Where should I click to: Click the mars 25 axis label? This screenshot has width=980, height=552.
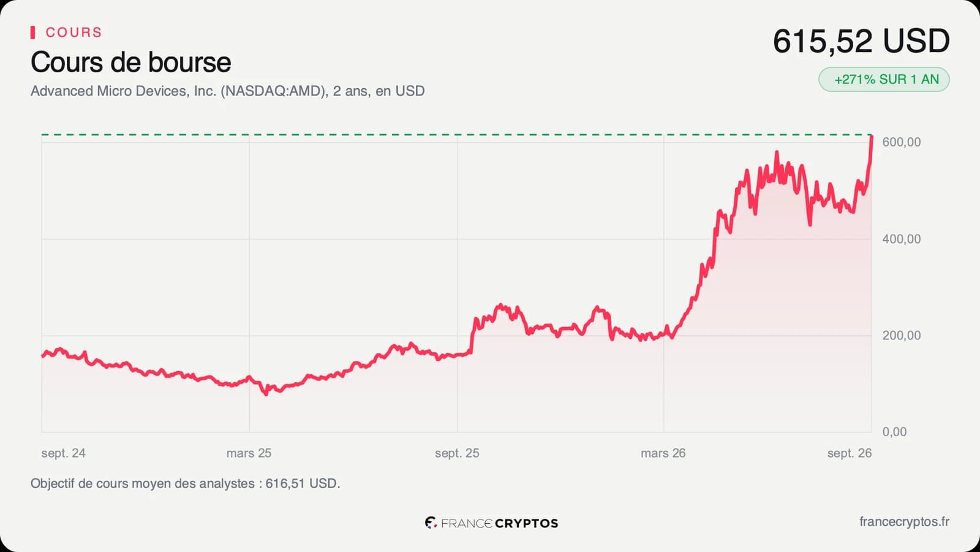249,453
